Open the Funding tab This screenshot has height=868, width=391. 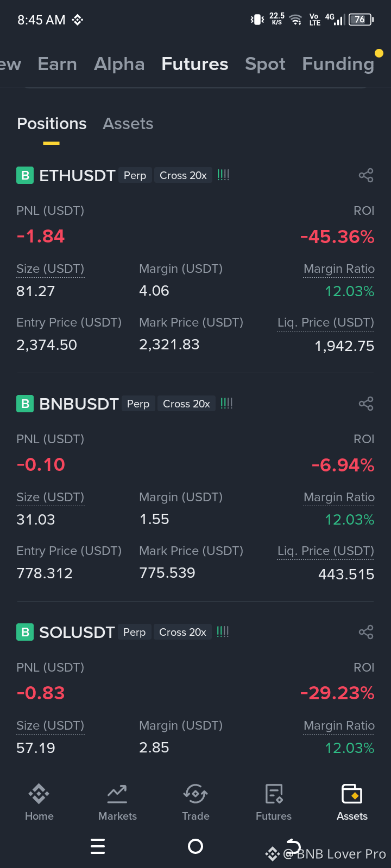pos(338,64)
